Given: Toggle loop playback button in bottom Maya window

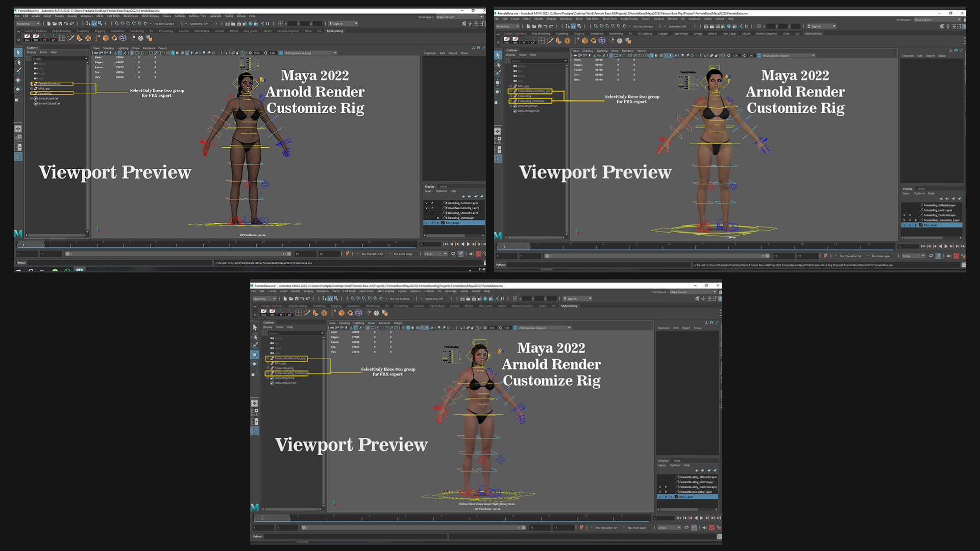Looking at the screenshot, I should coord(687,528).
